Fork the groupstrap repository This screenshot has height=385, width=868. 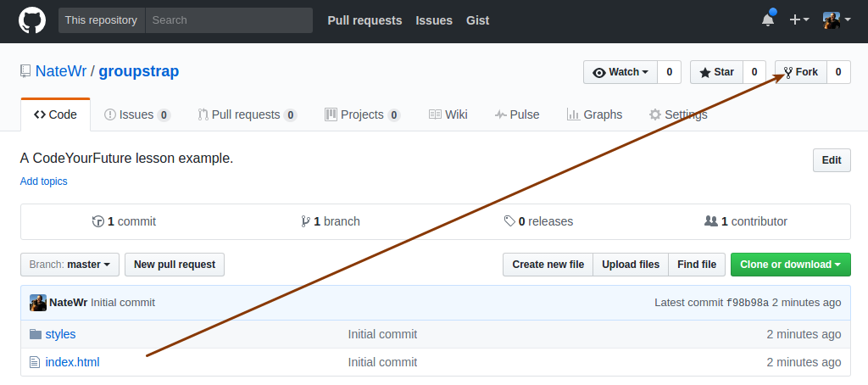(801, 72)
